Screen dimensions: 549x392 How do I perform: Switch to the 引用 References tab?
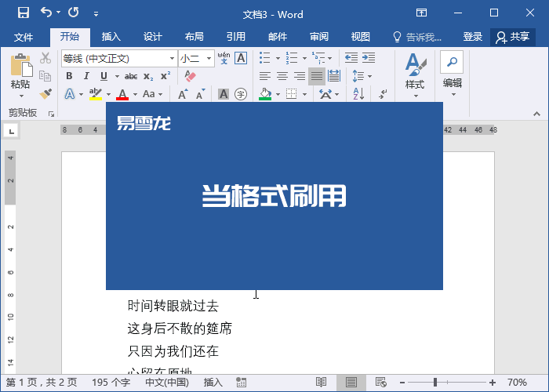coord(236,37)
